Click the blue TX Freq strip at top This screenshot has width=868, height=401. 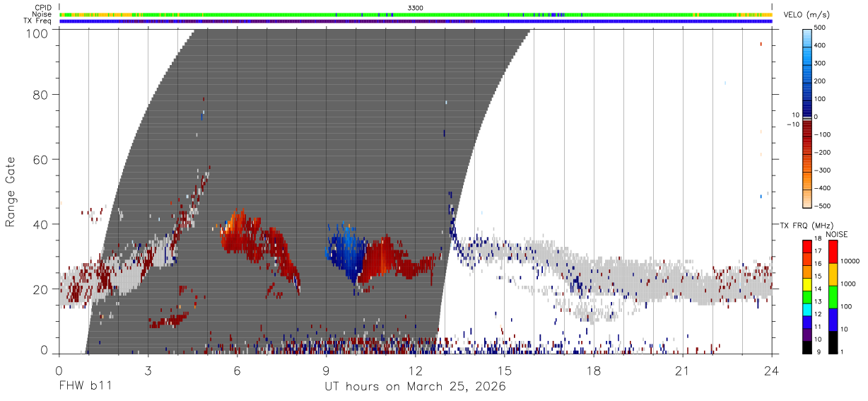coord(416,21)
